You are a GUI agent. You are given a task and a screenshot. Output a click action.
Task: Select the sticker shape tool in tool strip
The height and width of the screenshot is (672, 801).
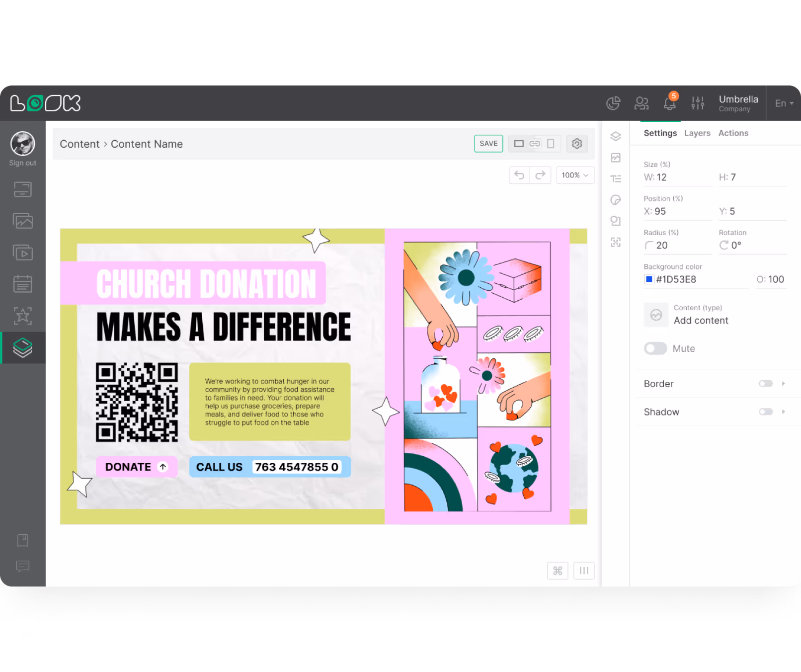[616, 200]
